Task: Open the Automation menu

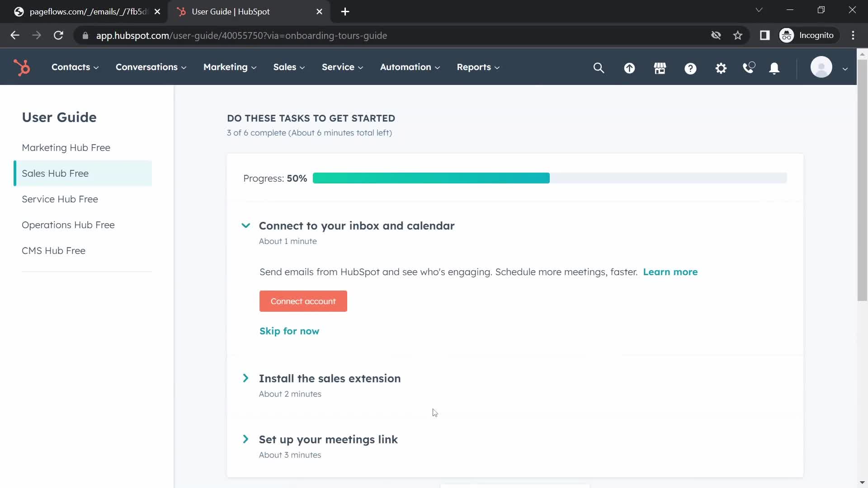Action: click(x=410, y=67)
